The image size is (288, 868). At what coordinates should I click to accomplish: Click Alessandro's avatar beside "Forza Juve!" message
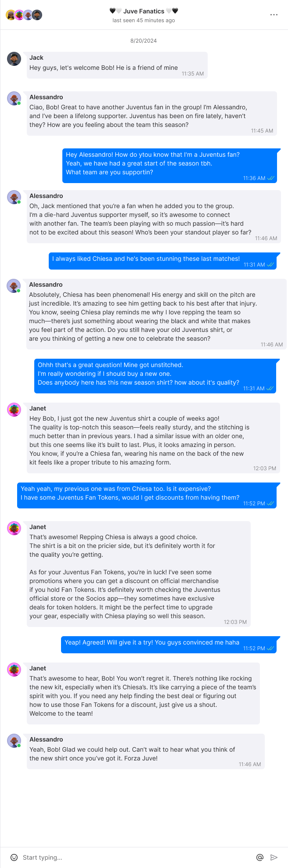[14, 741]
